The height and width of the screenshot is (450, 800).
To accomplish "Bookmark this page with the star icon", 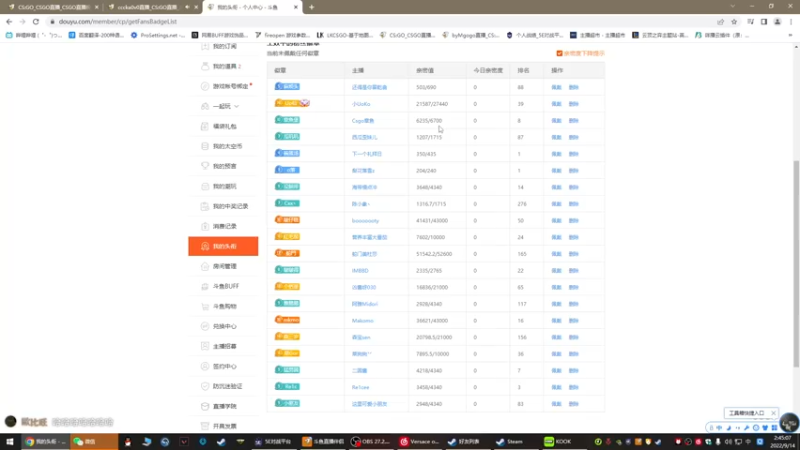I will (x=734, y=21).
